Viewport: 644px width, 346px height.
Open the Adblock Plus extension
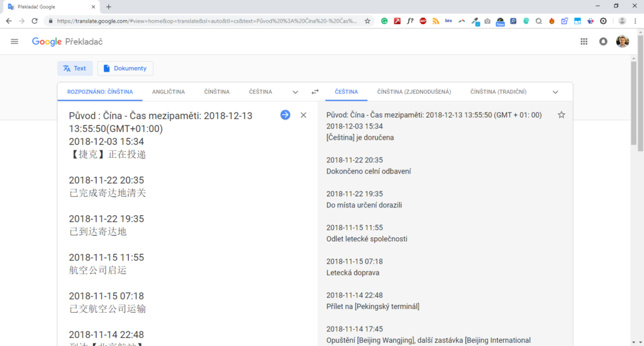point(423,21)
